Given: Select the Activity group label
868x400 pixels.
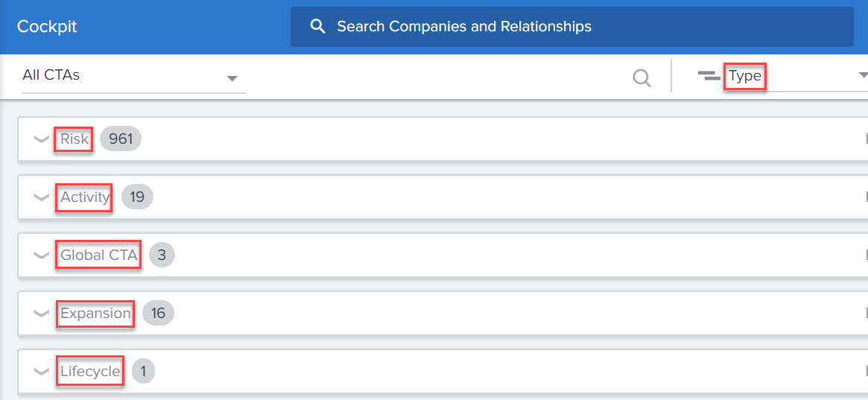Looking at the screenshot, I should (x=85, y=197).
